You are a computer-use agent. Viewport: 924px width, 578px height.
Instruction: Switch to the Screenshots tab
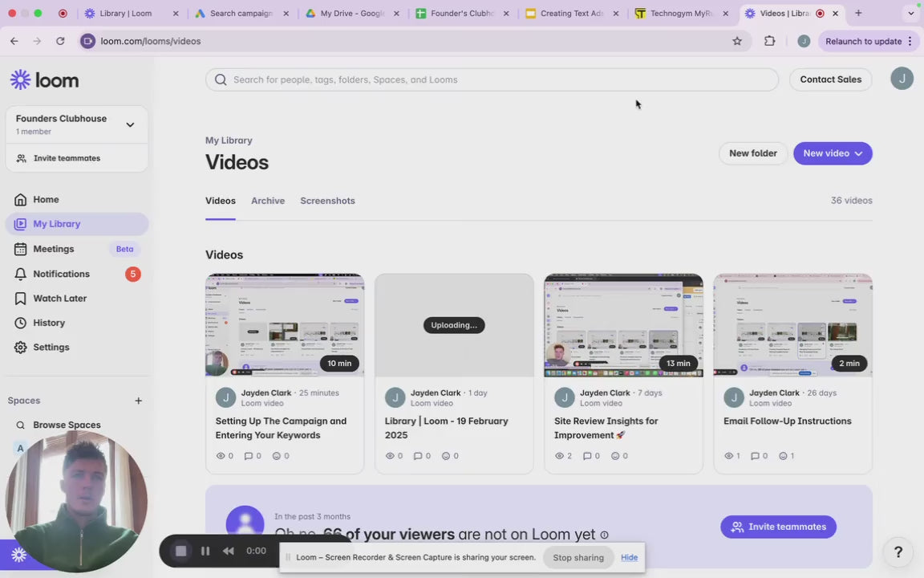pos(327,201)
